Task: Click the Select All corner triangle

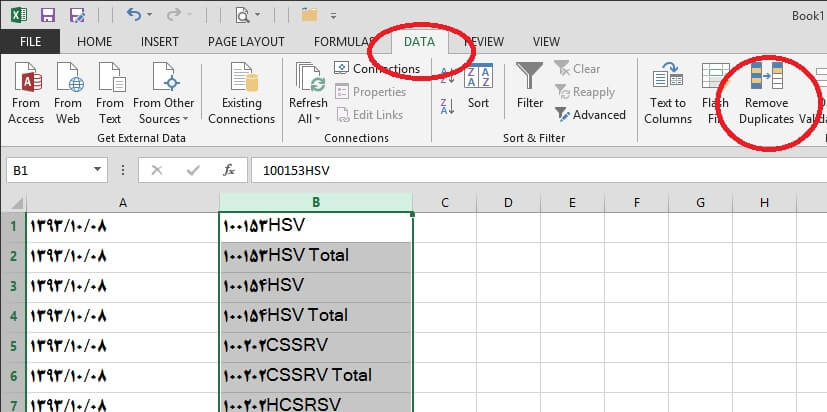Action: (x=13, y=203)
